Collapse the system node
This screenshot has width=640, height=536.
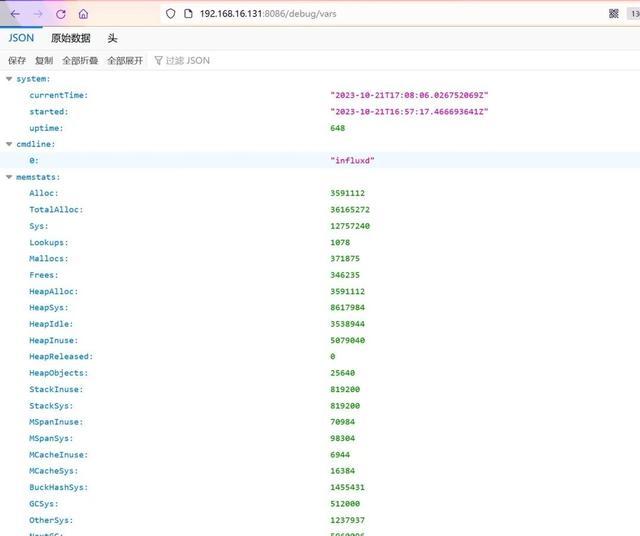[9, 79]
